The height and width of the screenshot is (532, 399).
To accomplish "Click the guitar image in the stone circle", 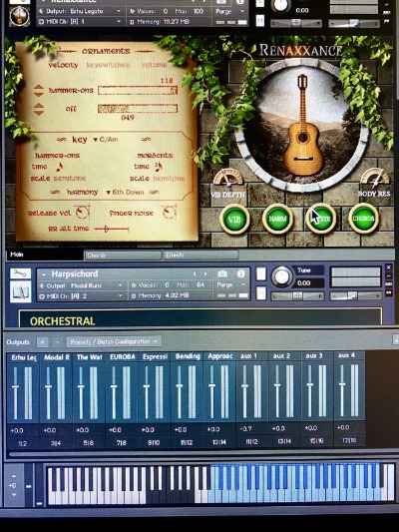I will click(302, 125).
